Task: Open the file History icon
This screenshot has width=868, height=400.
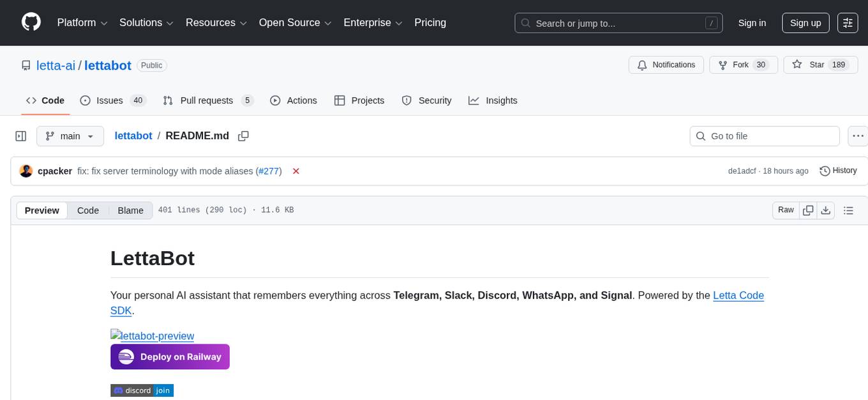Action: tap(838, 171)
